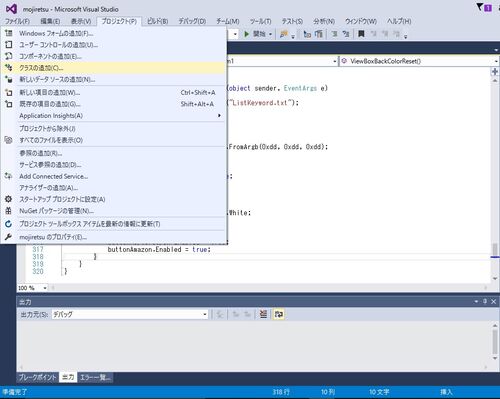Open the ビルド(B) menu
Screen dimensions: 500x399
157,21
